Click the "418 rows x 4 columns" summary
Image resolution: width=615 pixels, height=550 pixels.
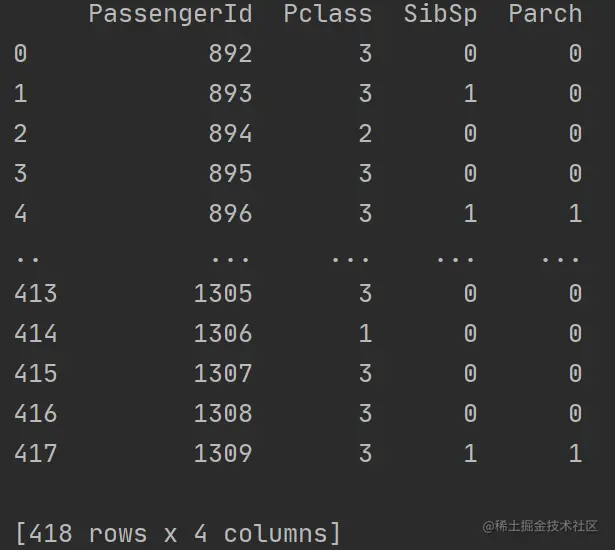tap(178, 533)
